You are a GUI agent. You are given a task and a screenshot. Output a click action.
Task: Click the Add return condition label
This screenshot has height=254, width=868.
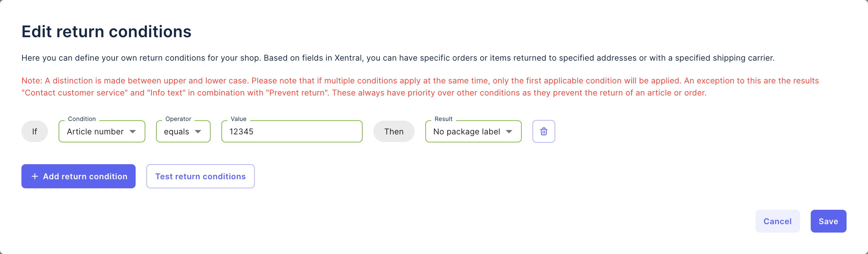coord(85,176)
